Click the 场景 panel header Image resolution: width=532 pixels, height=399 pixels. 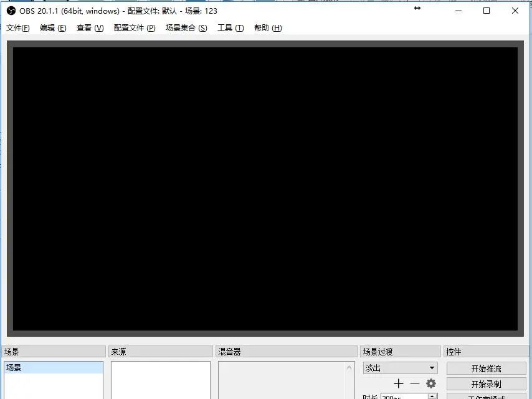coord(54,352)
